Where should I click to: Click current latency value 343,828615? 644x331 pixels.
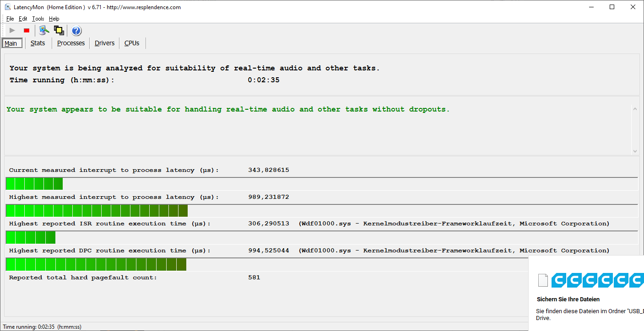click(x=269, y=170)
